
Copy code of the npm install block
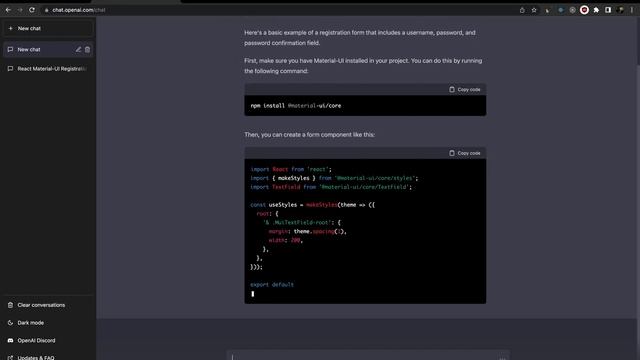click(x=464, y=89)
